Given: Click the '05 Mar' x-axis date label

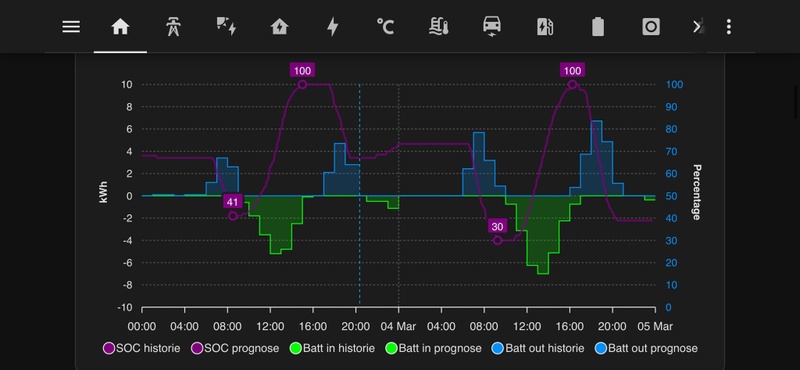Looking at the screenshot, I should 656,326.
